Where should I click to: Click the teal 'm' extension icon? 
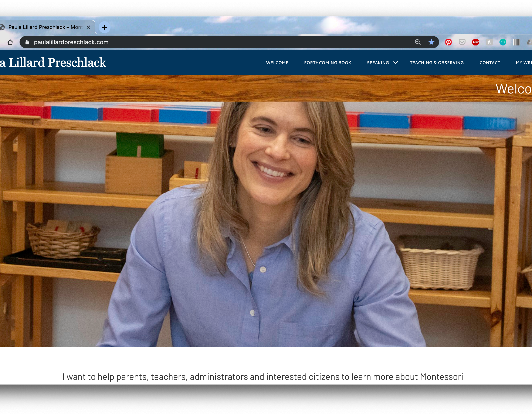click(503, 42)
